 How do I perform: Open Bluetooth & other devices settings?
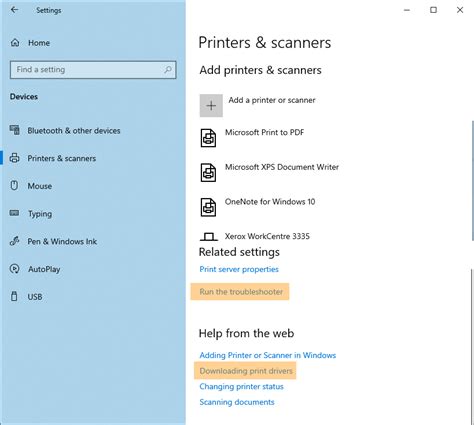coord(74,131)
